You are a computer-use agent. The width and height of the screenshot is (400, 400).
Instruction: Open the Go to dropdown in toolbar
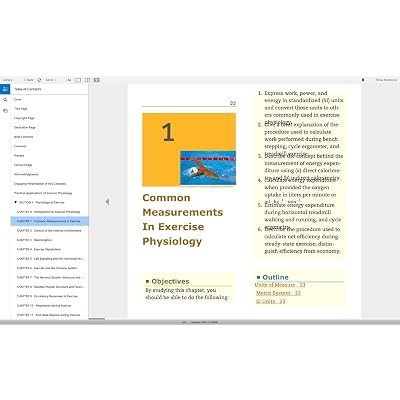[50, 80]
